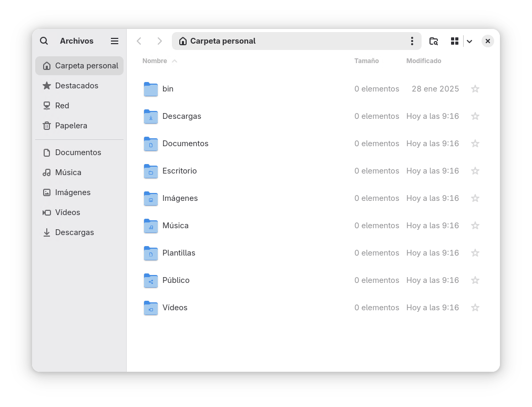Image resolution: width=532 pixels, height=407 pixels.
Task: Open the search icon in the header bar
Action: [44, 40]
